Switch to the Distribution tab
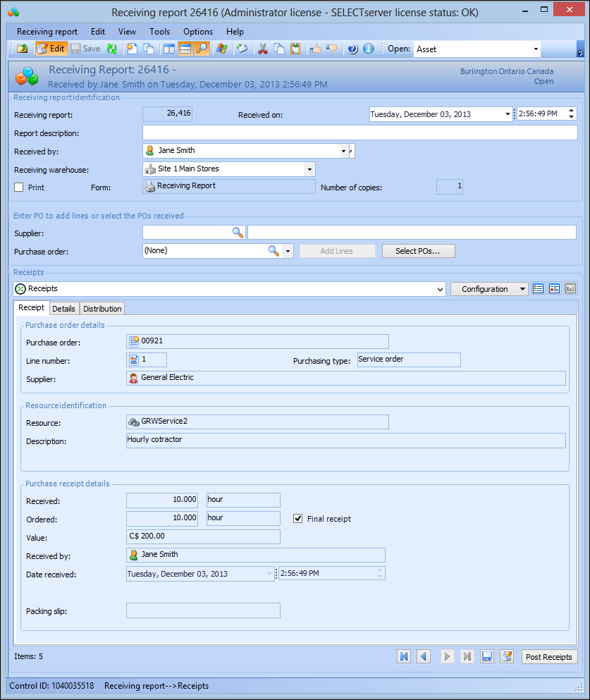The image size is (590, 700). point(102,308)
